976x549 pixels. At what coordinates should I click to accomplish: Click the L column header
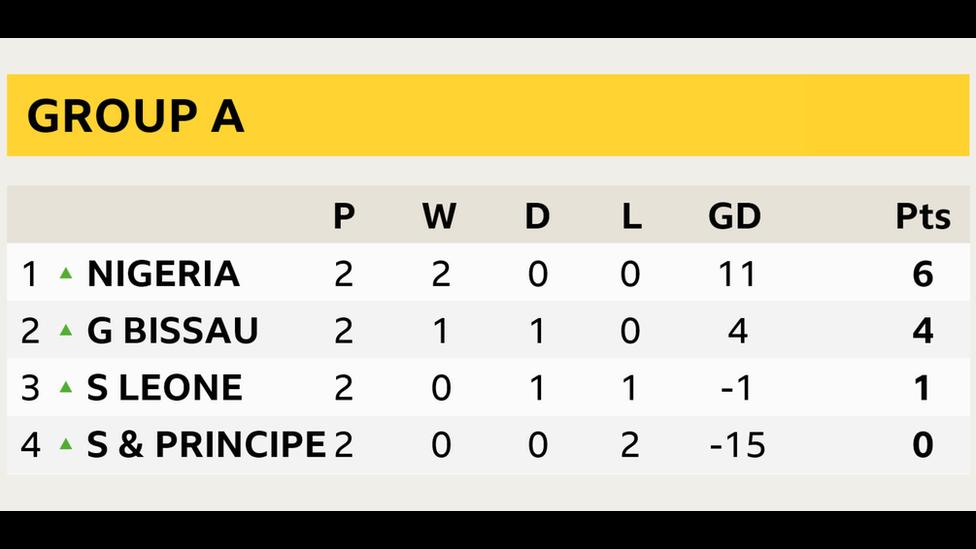coord(631,216)
